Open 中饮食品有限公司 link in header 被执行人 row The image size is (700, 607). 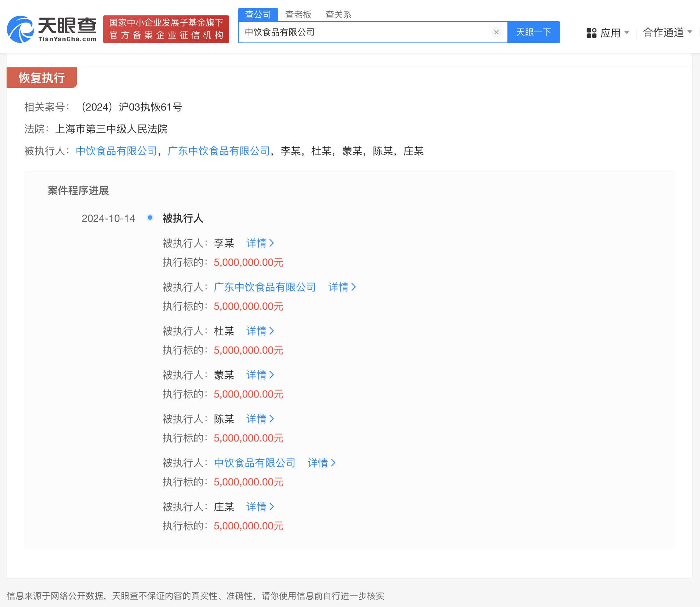click(116, 151)
